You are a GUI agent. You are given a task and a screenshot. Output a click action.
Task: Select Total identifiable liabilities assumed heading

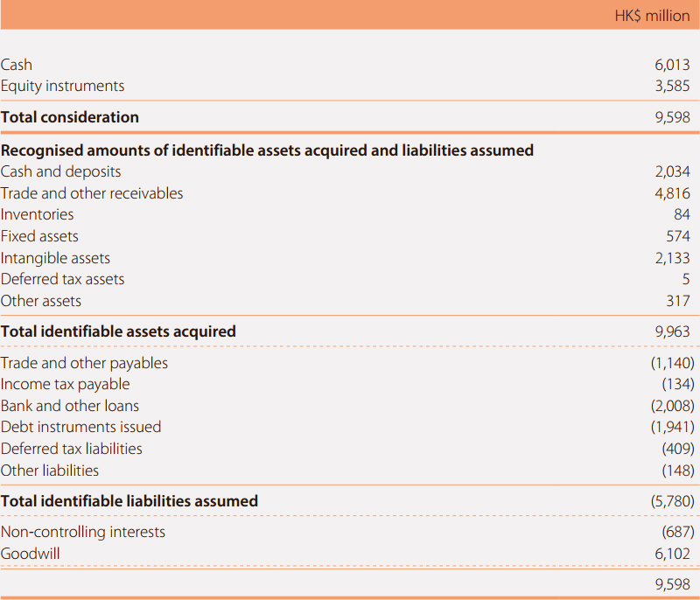pyautogui.click(x=129, y=501)
